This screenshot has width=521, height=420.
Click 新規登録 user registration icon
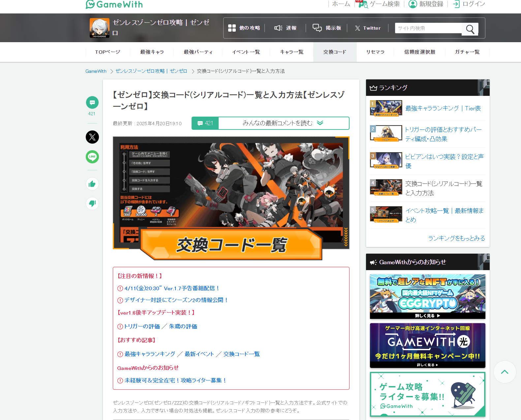[413, 4]
